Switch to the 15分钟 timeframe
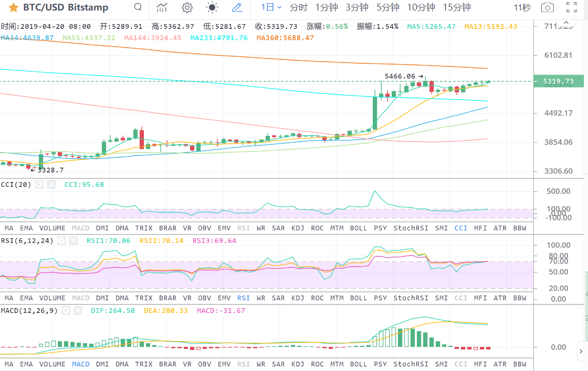The image size is (588, 371). (456, 7)
